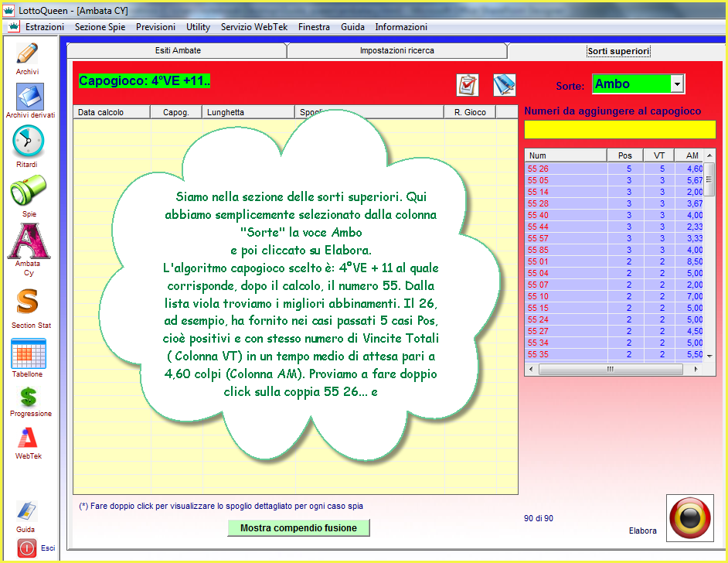Click the Data calcolo column header
This screenshot has height=563, width=728.
point(111,112)
